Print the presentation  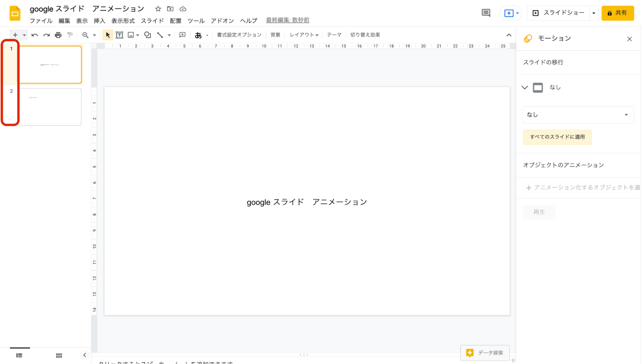[x=58, y=35]
